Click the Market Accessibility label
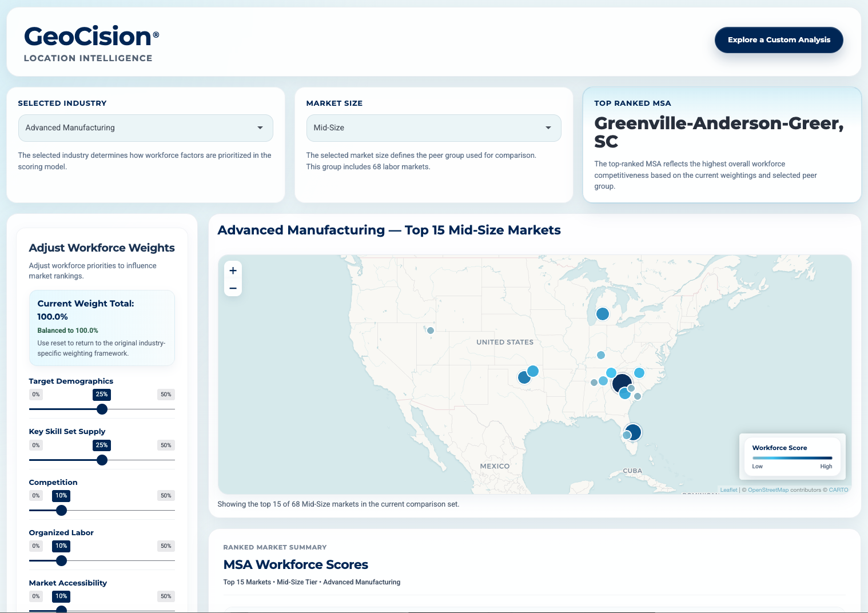868x613 pixels. click(68, 583)
